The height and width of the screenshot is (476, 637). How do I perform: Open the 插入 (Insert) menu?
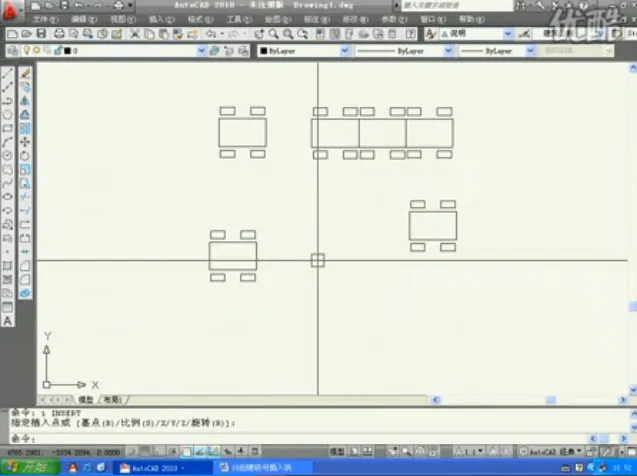pyautogui.click(x=161, y=19)
